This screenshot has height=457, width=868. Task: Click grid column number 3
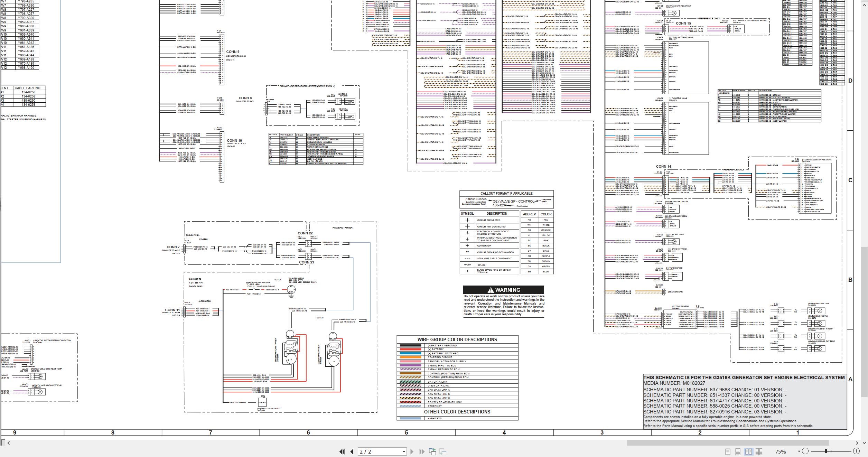click(602, 432)
